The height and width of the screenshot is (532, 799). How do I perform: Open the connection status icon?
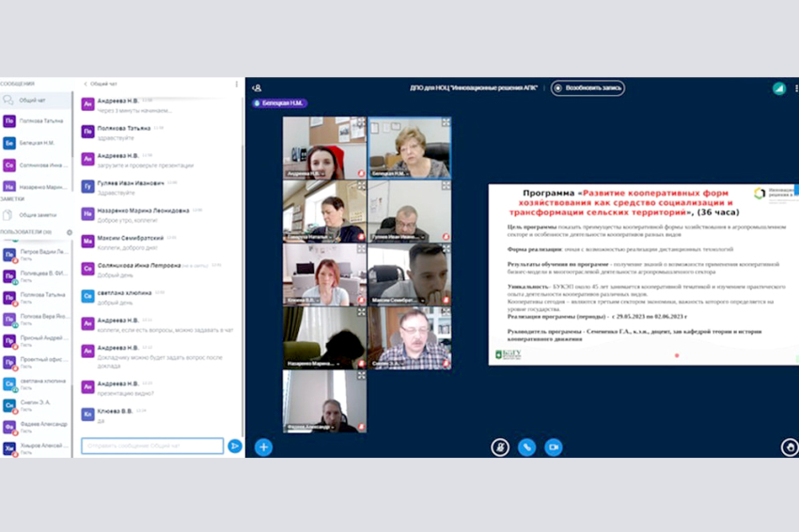click(x=778, y=87)
